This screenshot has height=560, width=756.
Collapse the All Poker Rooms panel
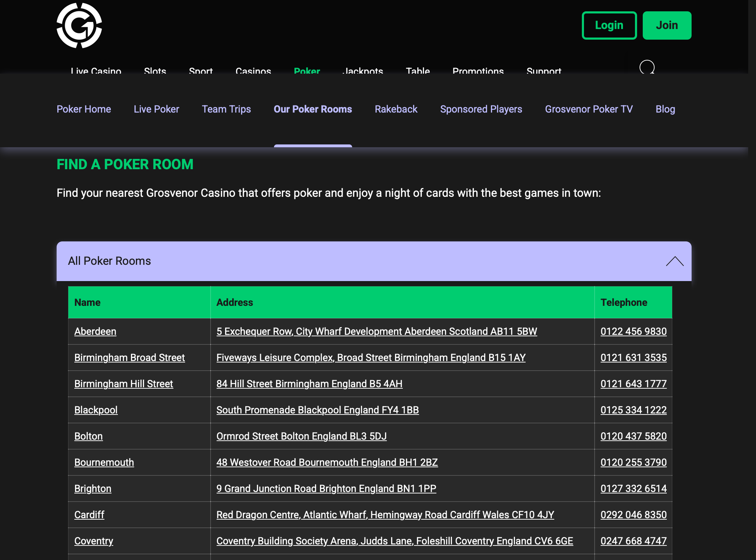pyautogui.click(x=675, y=261)
